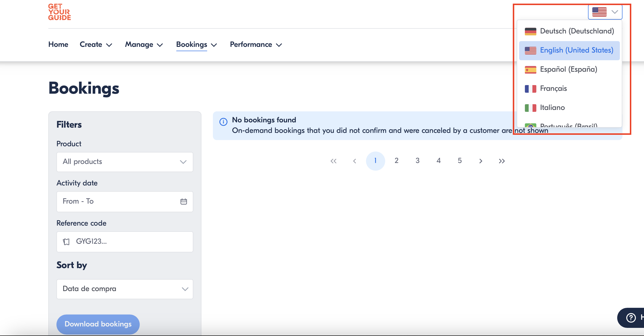Expand the Create menu
644x336 pixels.
click(96, 44)
